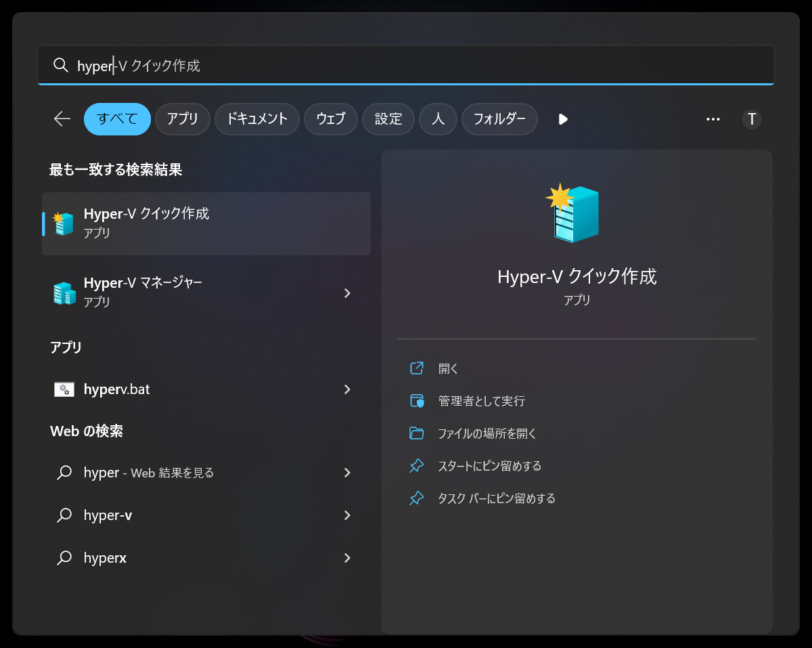
Task: Open the 管理者として実行 shield icon
Action: 415,401
